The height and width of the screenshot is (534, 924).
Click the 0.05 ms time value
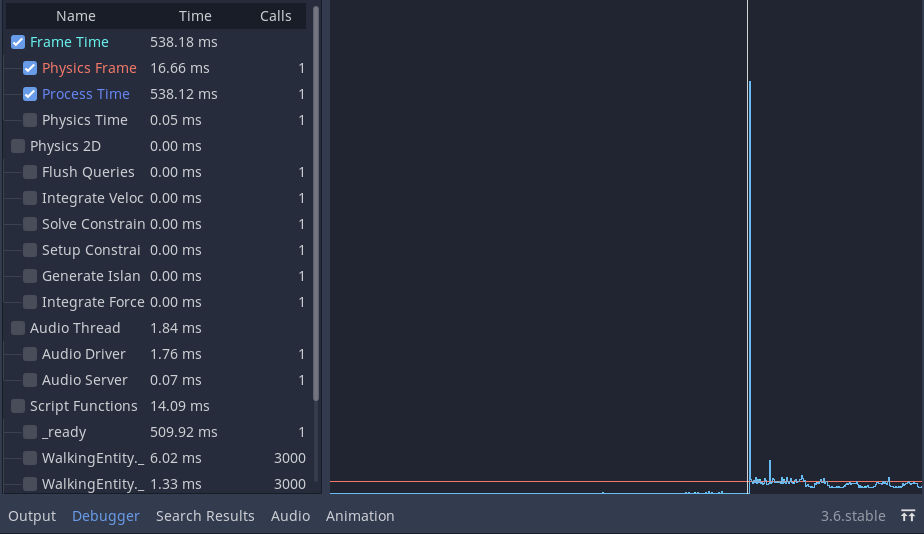pos(176,120)
